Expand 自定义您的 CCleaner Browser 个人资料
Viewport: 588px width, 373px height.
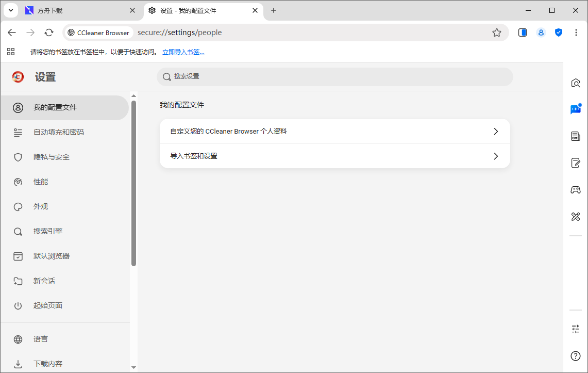pyautogui.click(x=334, y=131)
